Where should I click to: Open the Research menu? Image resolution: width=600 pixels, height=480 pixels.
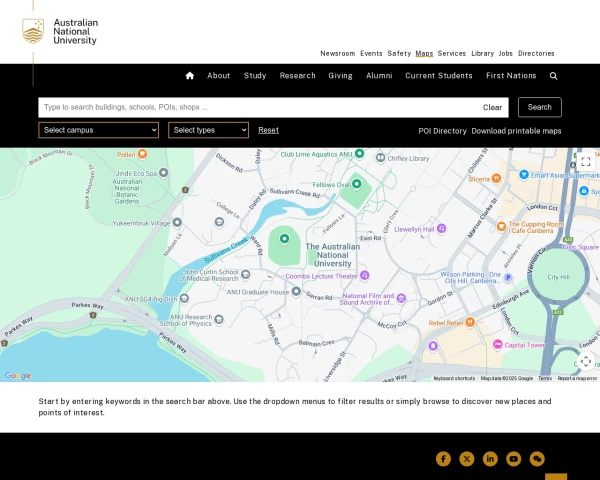tap(297, 76)
